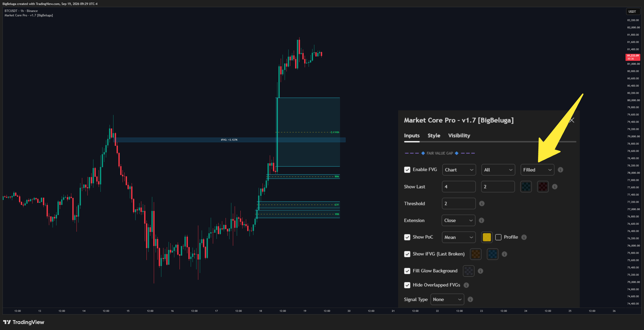The width and height of the screenshot is (644, 330).
Task: Pick the blue iFVG color swatch
Action: pyautogui.click(x=493, y=254)
